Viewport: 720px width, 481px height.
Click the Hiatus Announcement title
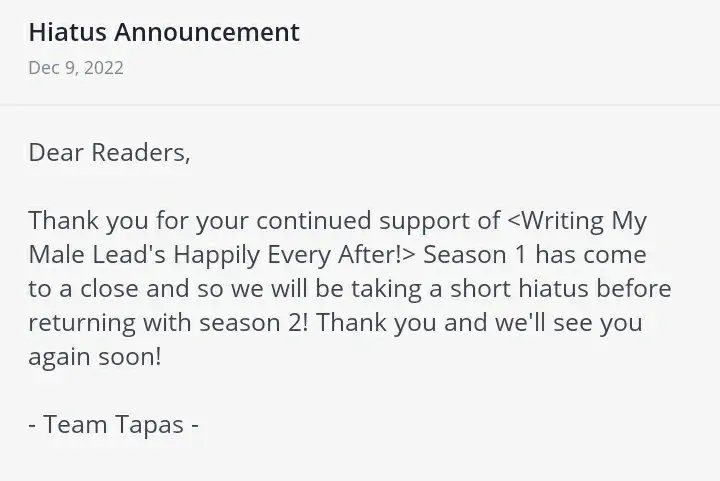164,32
